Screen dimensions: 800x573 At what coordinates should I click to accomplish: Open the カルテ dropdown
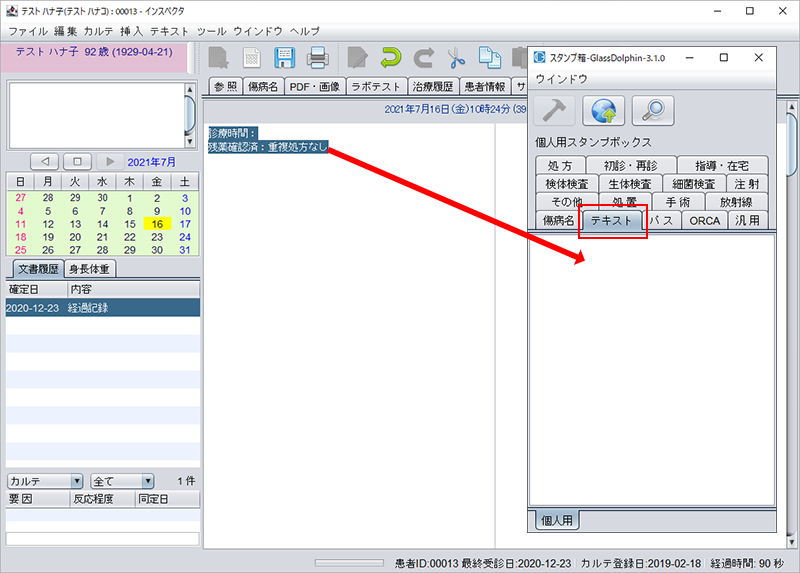tap(45, 481)
